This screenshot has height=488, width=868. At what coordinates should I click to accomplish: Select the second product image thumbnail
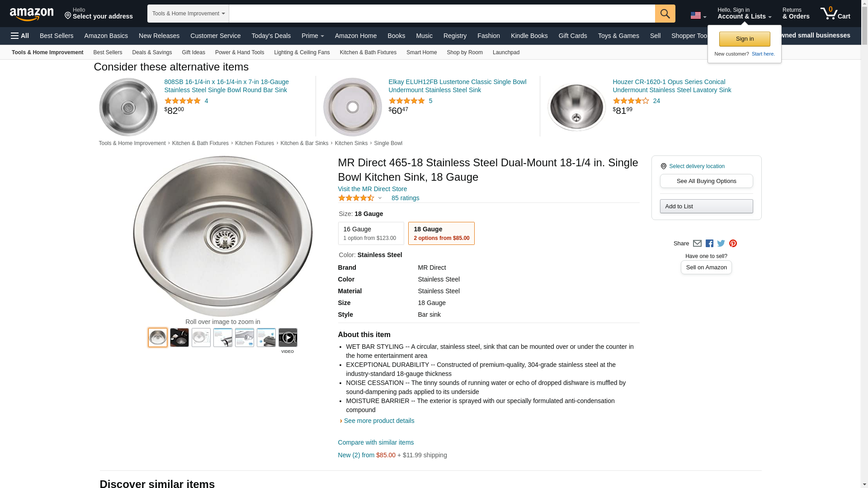(179, 338)
